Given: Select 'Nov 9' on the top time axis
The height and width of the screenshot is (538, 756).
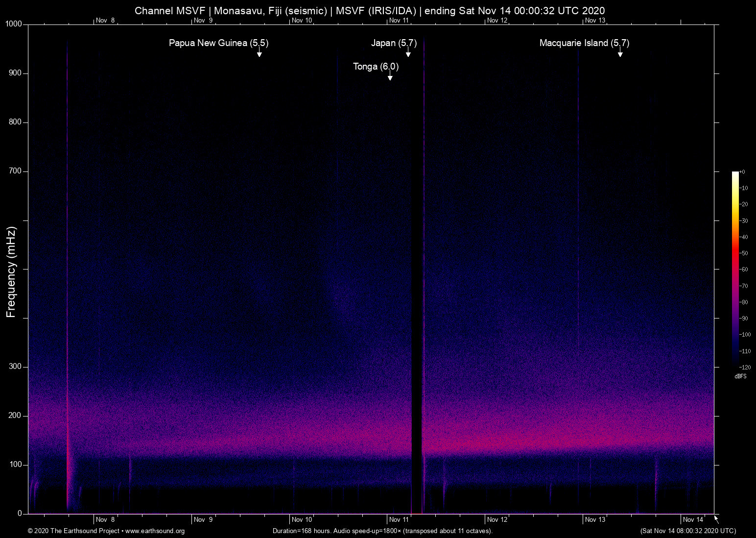Looking at the screenshot, I should [203, 20].
